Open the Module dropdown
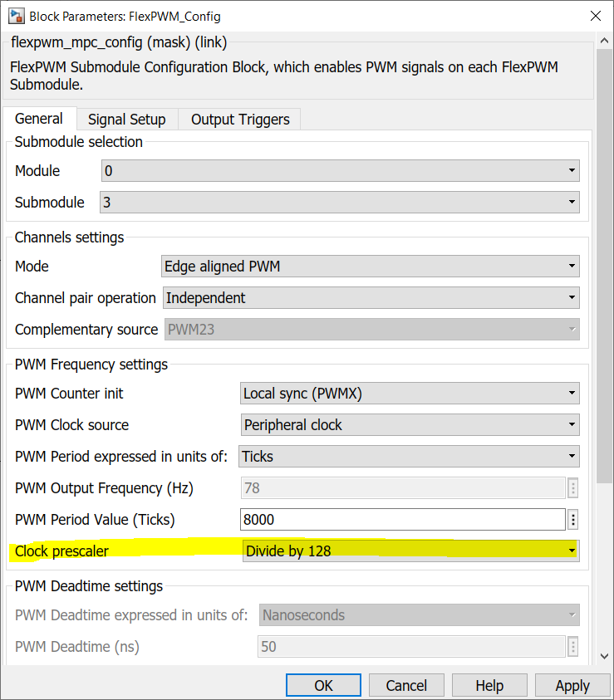The width and height of the screenshot is (614, 700). click(x=340, y=171)
